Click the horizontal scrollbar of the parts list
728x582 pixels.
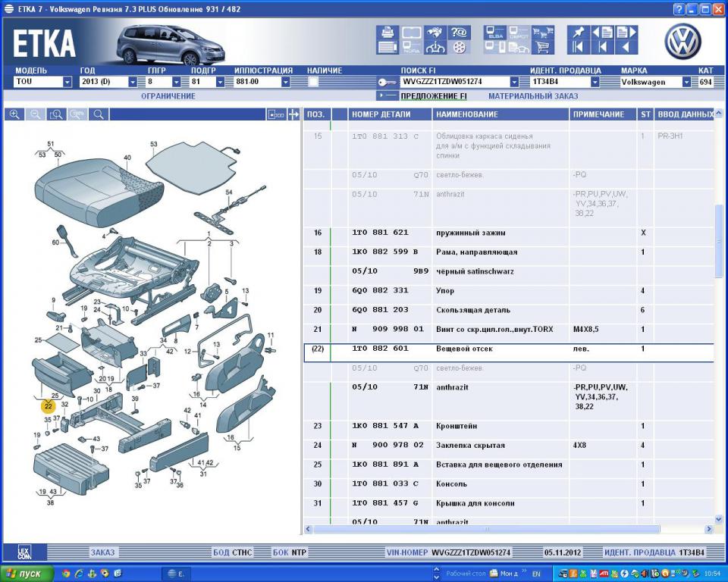tap(486, 529)
